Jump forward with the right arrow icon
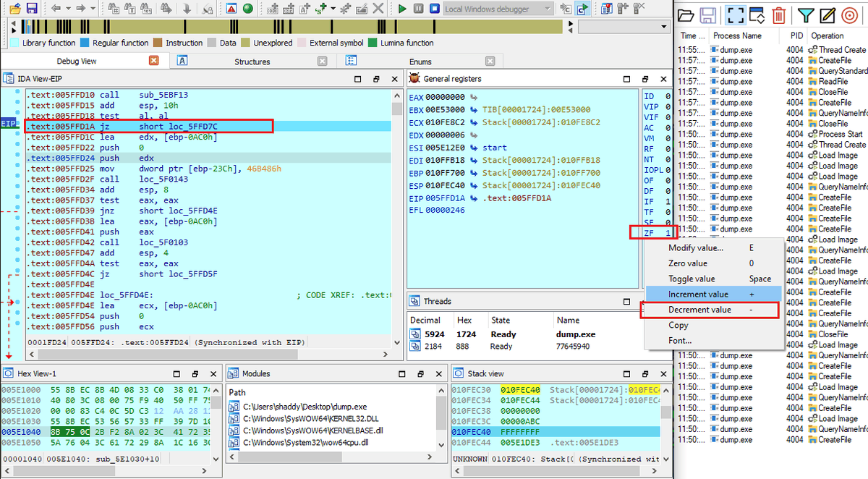This screenshot has width=868, height=479. coord(80,9)
